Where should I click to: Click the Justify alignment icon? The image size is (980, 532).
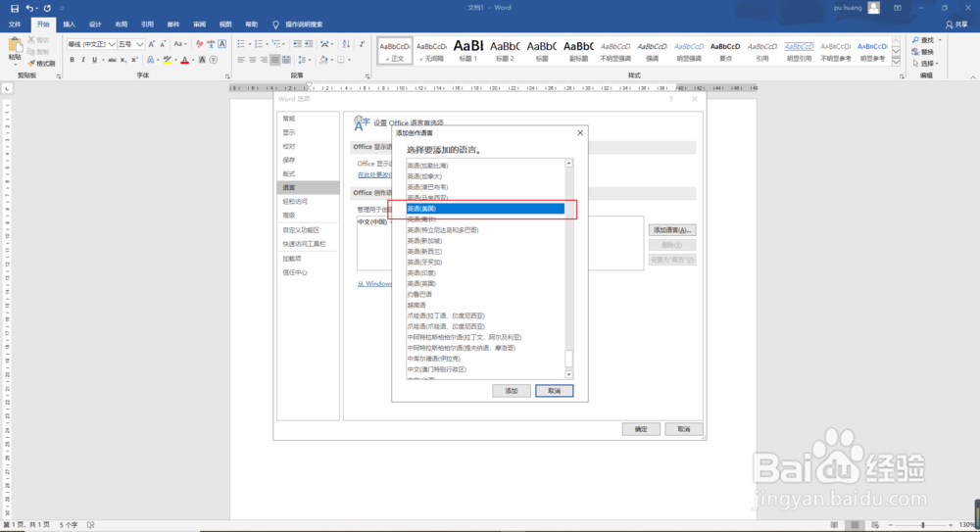click(275, 60)
